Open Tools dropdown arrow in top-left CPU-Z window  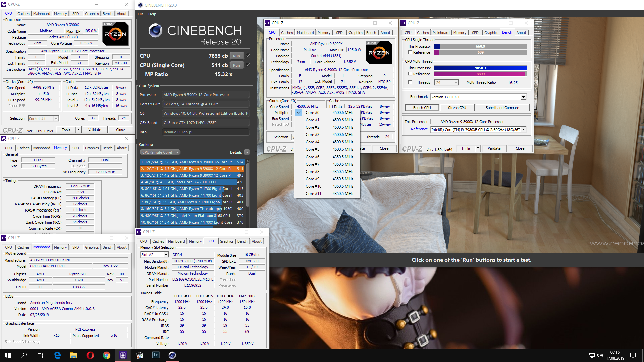coord(78,130)
